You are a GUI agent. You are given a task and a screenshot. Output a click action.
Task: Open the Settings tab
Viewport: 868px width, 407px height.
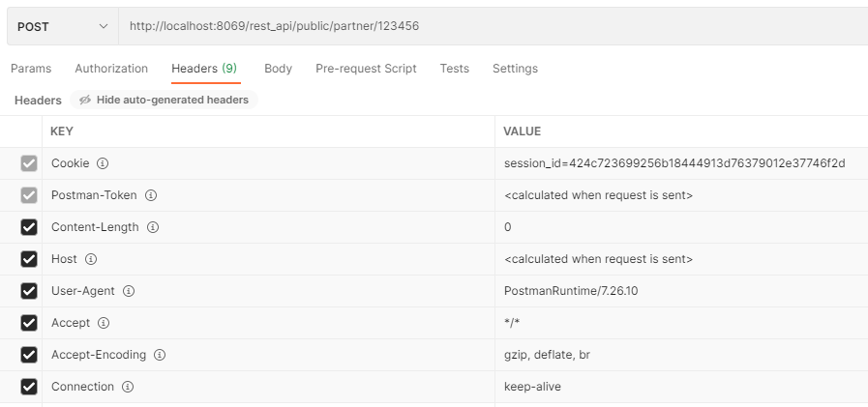[x=515, y=69]
